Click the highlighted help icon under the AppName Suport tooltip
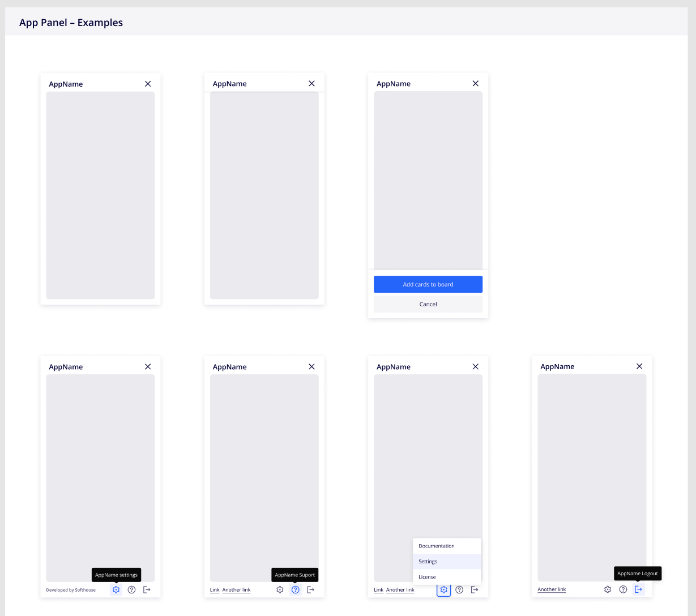Image resolution: width=696 pixels, height=616 pixels. click(295, 590)
